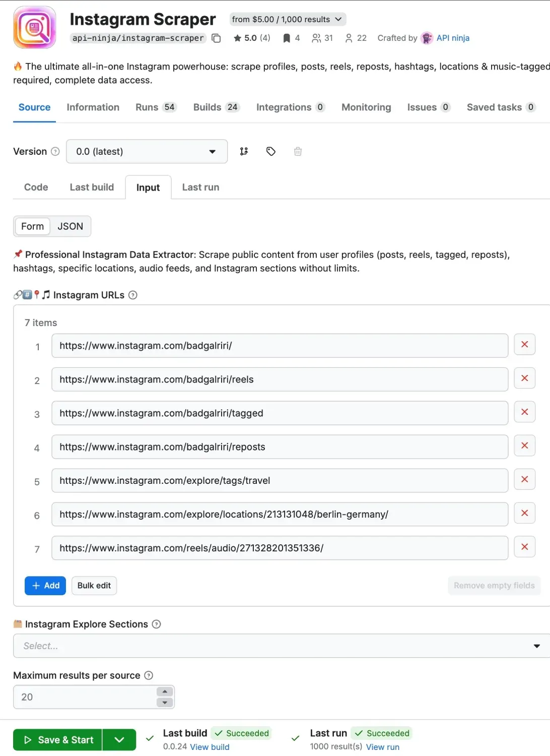
Task: Open the Version 0.0 (latest) dropdown
Action: point(147,152)
